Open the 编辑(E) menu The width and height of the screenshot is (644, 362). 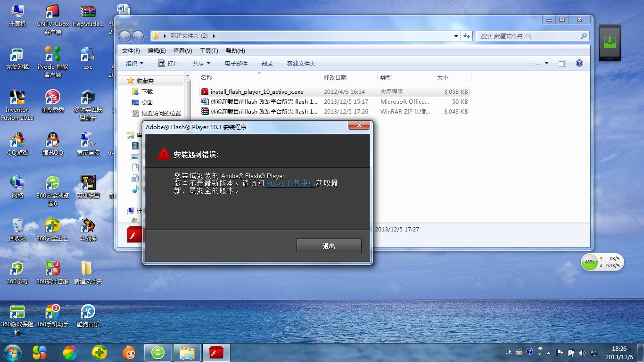pos(157,51)
